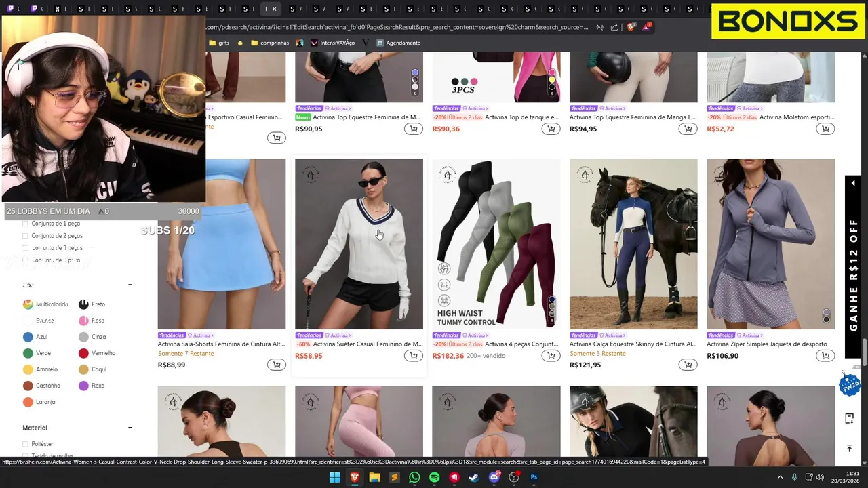Viewport: 868px width, 488px height.
Task: Open the Suéter Casual Feminino product link
Action: (368, 344)
